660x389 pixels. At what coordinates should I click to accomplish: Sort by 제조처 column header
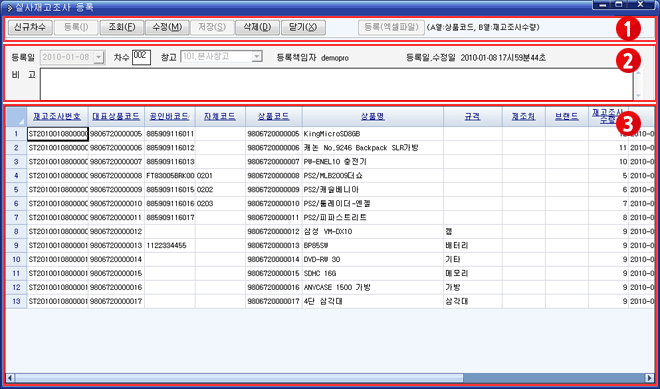(524, 117)
